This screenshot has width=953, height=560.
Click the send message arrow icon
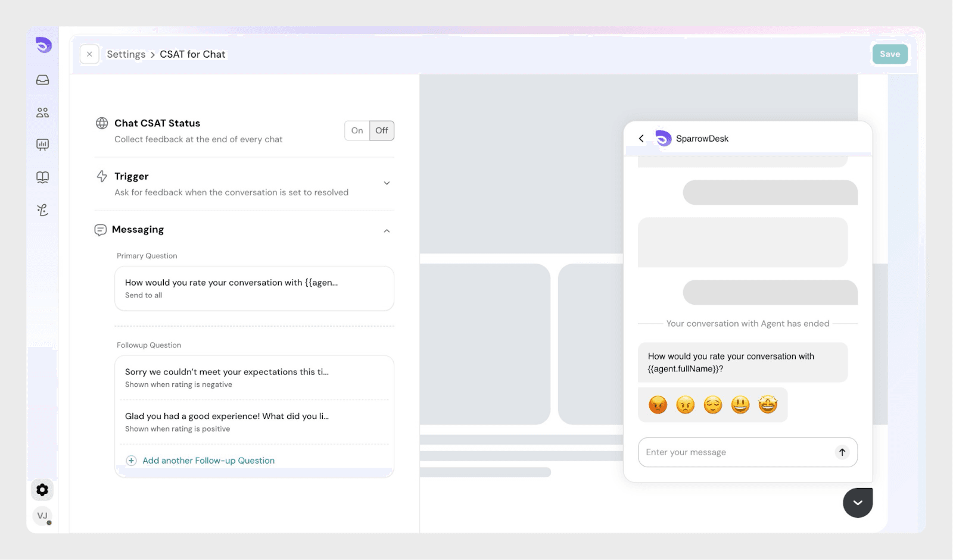tap(842, 452)
